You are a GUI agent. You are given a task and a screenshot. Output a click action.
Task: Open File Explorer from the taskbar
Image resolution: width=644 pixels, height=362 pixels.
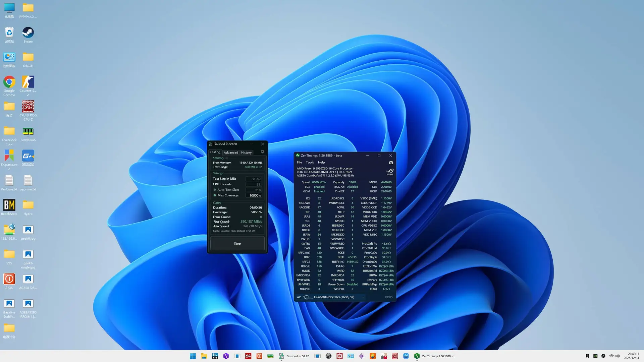coord(204,356)
